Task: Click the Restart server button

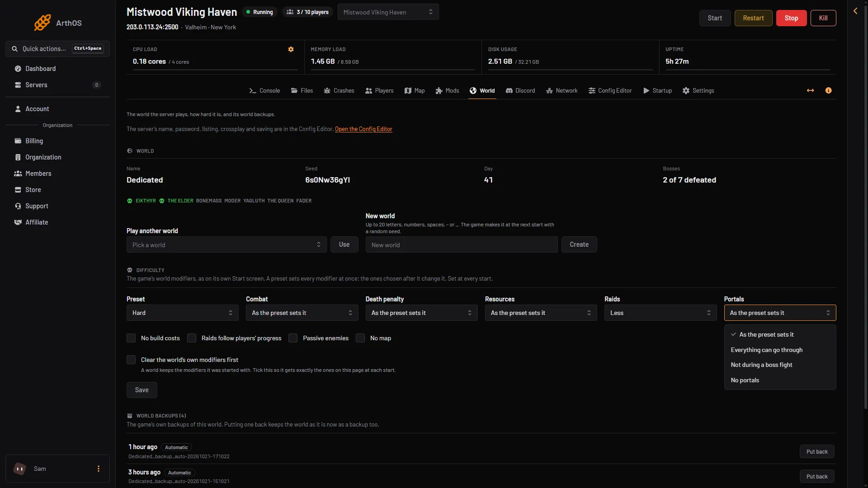Action: tap(753, 18)
